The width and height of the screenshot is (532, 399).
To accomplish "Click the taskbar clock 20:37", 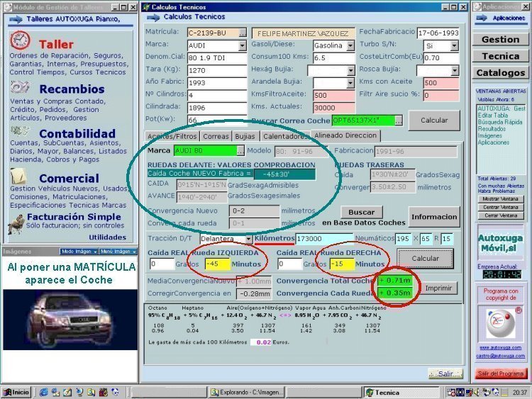I will [x=520, y=392].
